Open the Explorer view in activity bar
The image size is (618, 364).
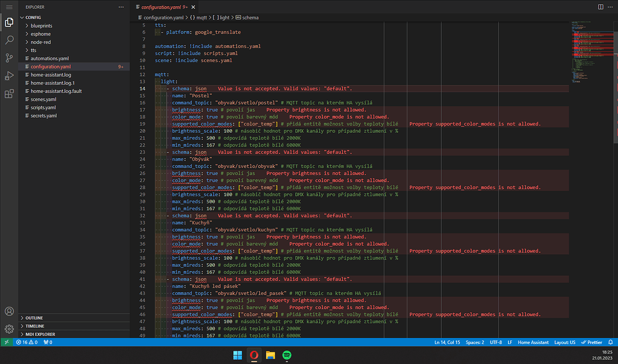pyautogui.click(x=9, y=22)
